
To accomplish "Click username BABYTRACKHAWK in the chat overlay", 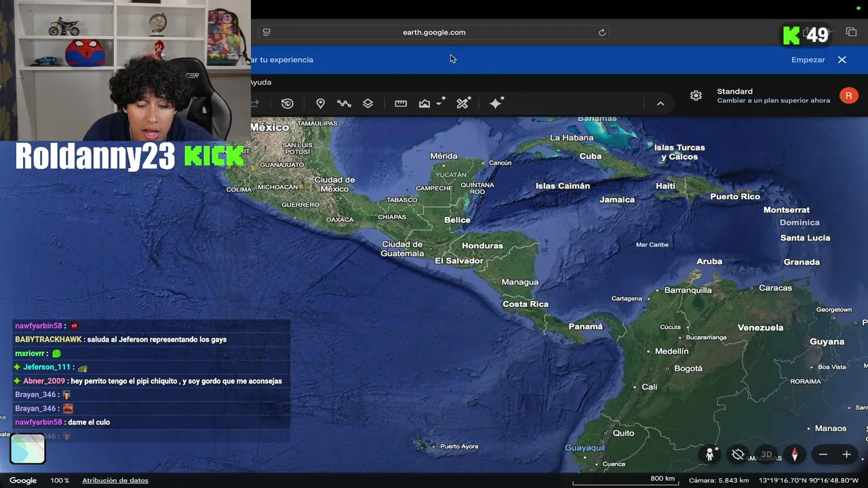I will (x=48, y=340).
